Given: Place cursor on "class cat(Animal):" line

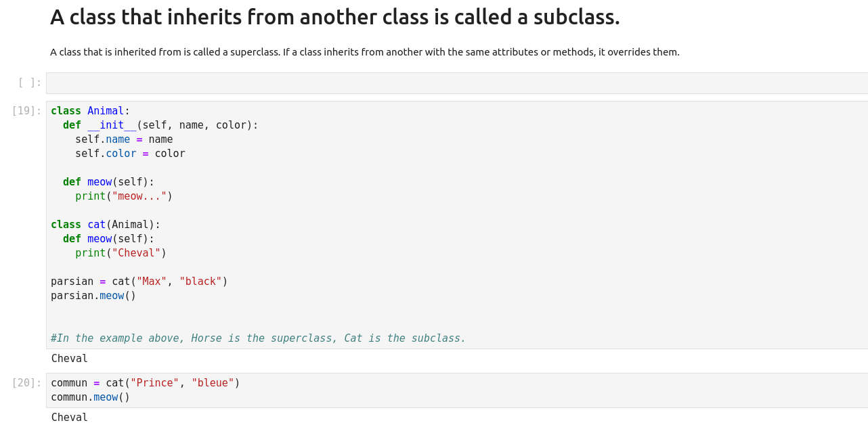Looking at the screenshot, I should (x=106, y=225).
